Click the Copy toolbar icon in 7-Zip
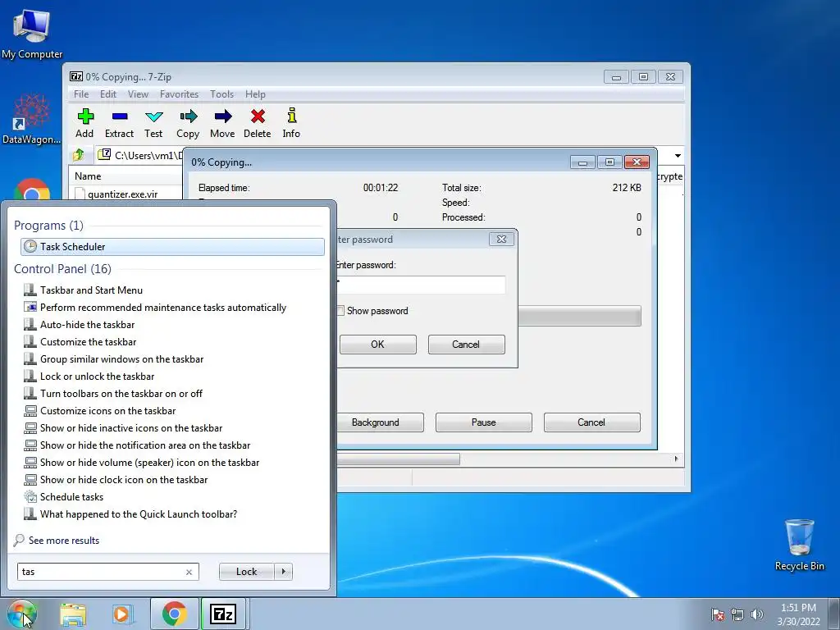 (188, 123)
